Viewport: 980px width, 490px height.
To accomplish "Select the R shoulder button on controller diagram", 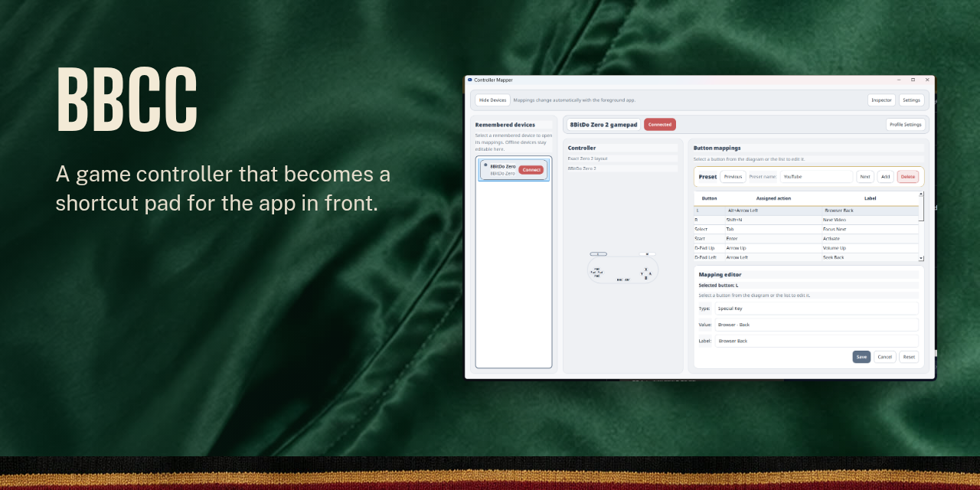I will pyautogui.click(x=647, y=254).
